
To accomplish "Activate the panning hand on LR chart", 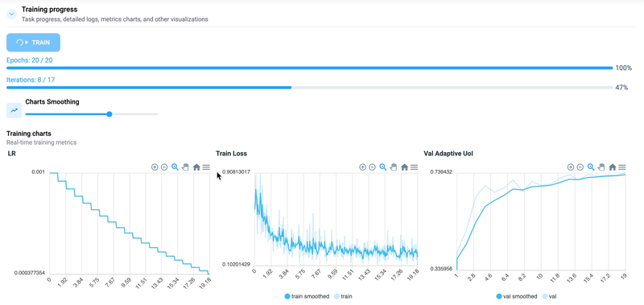I will 185,167.
